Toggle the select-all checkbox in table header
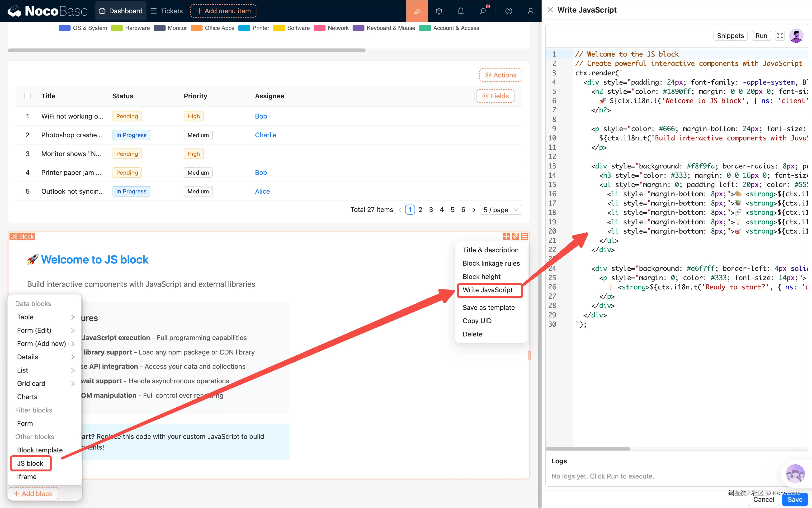The image size is (812, 508). (28, 96)
